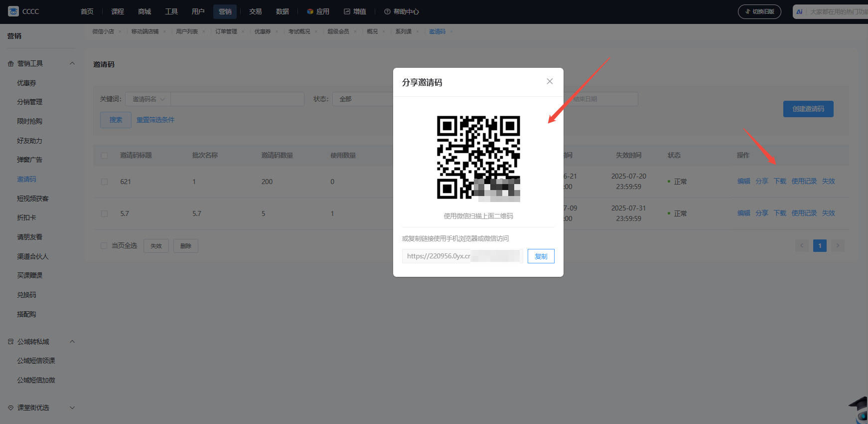Open the 邀请码名 keyword type dropdown
Image resolution: width=868 pixels, height=424 pixels.
(148, 99)
